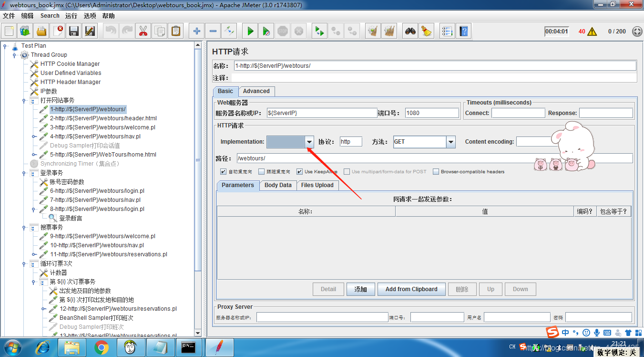
Task: Switch to the Body Data tab
Action: pos(278,185)
